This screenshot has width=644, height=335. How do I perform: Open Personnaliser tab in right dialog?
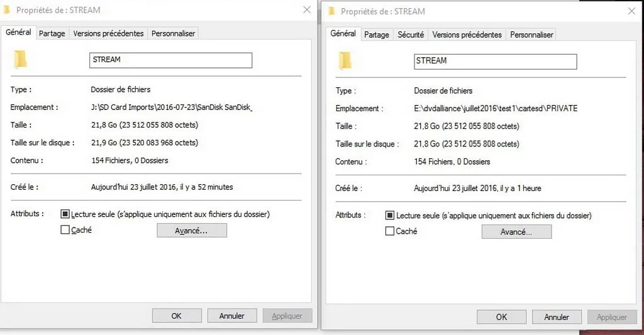pyautogui.click(x=531, y=35)
